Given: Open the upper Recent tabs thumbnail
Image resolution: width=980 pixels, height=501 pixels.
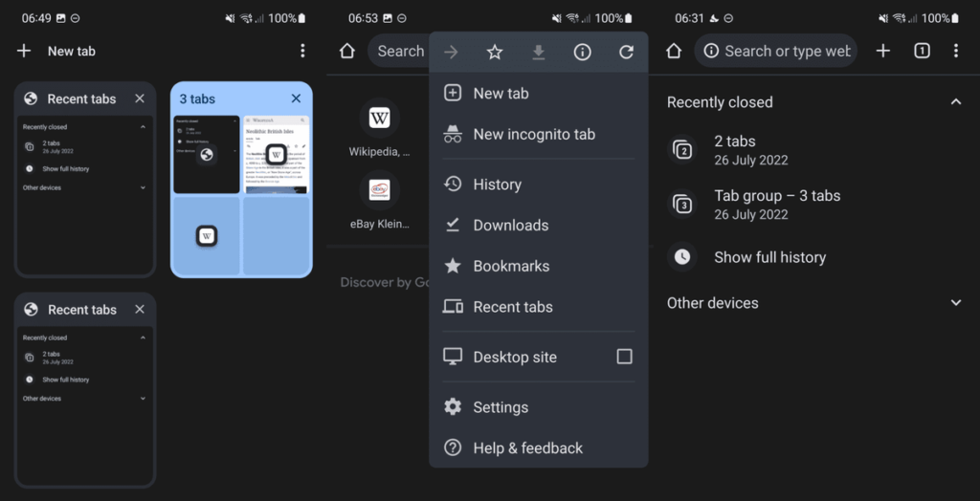Looking at the screenshot, I should (x=85, y=195).
